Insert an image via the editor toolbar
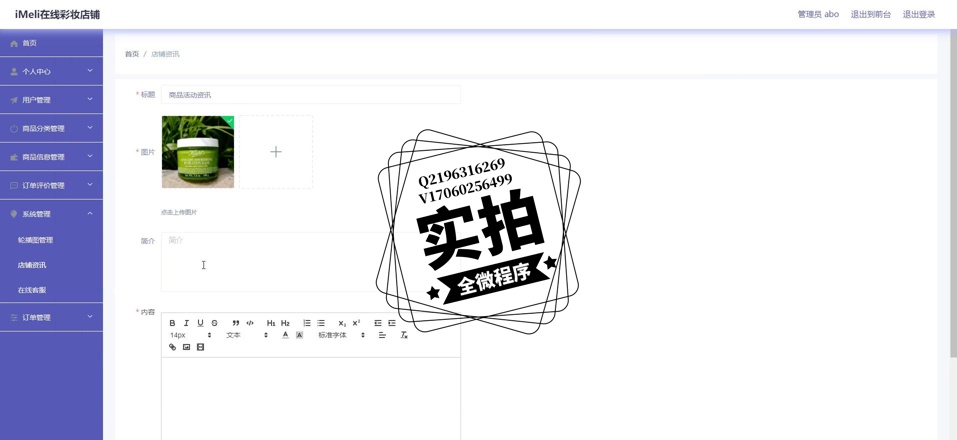957x440 pixels. point(186,347)
